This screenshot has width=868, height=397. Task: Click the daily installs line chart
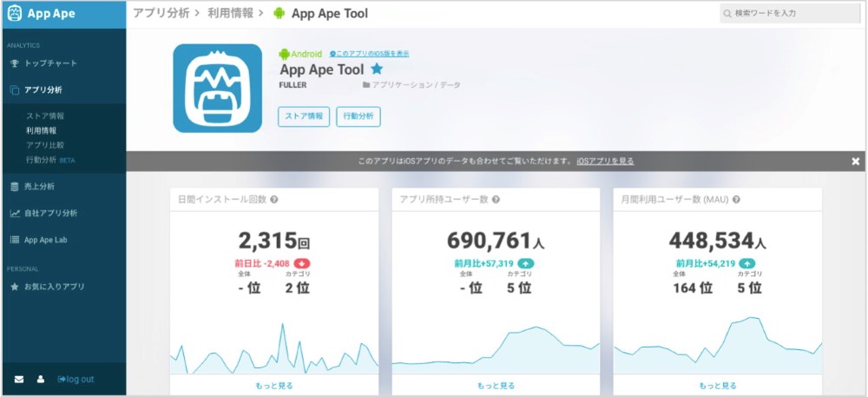coord(274,347)
